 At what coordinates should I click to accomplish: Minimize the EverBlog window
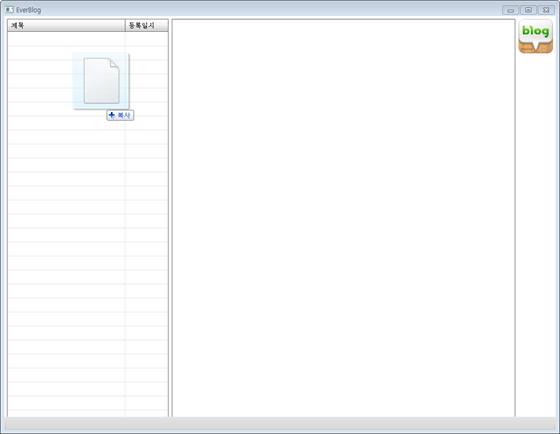510,10
